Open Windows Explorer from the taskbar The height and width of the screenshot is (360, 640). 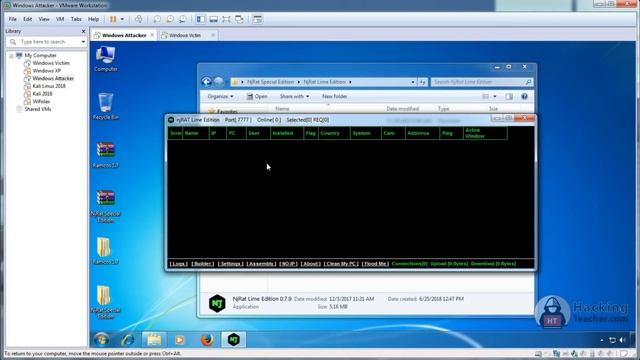tap(154, 340)
